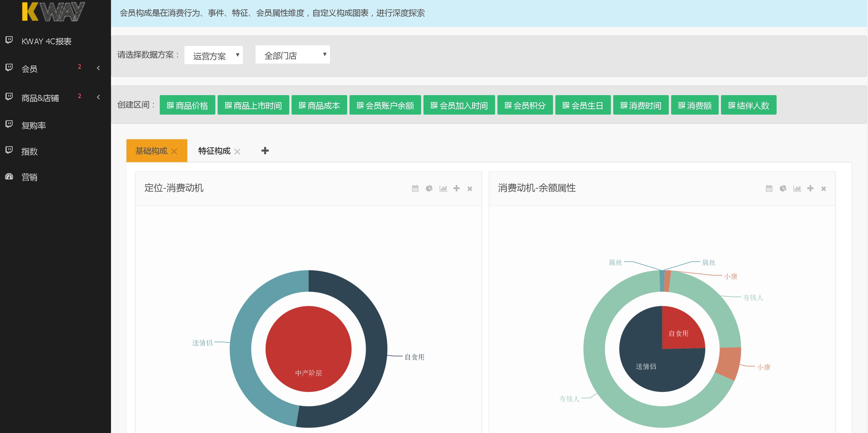Click plus icon on 定位-消费动机 panel
The width and height of the screenshot is (868, 433).
pyautogui.click(x=457, y=189)
